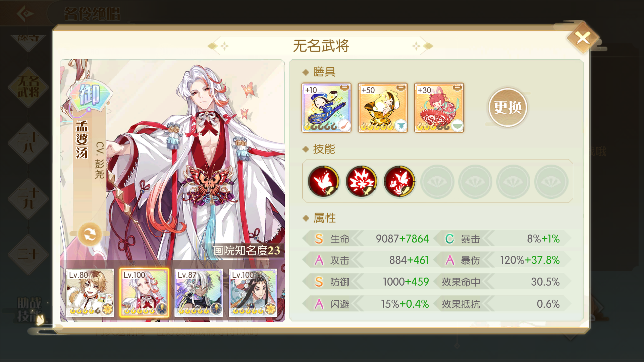Tap the last empty locked skill slot

point(551,182)
